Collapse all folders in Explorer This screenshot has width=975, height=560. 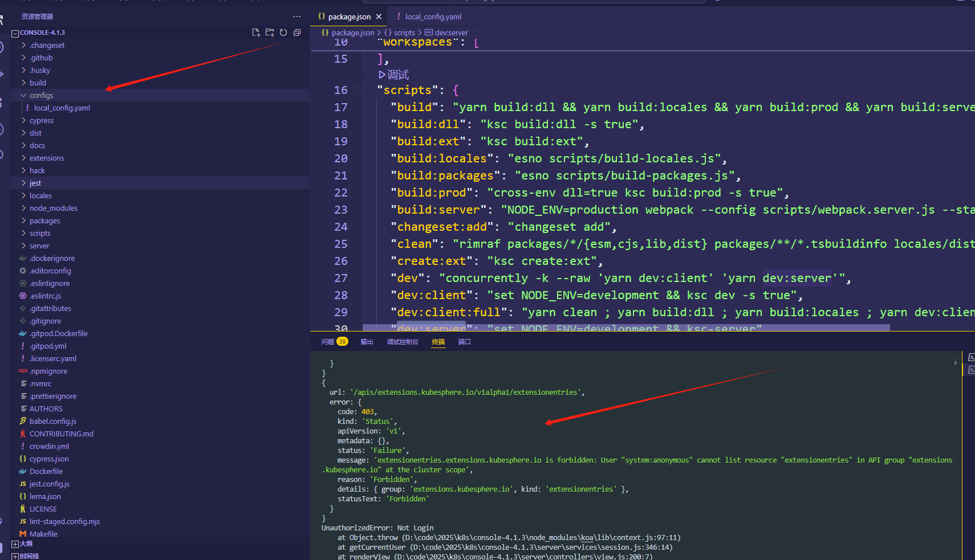coord(297,32)
